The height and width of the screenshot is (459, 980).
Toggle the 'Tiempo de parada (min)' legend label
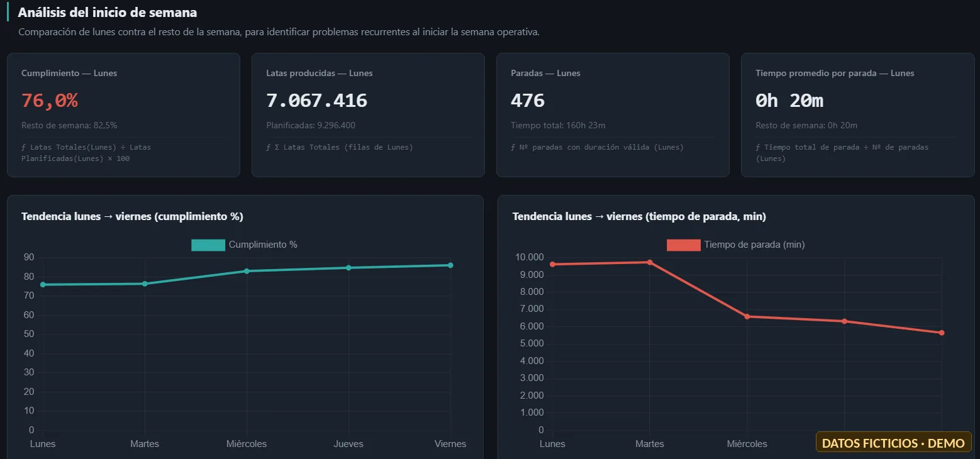point(754,245)
